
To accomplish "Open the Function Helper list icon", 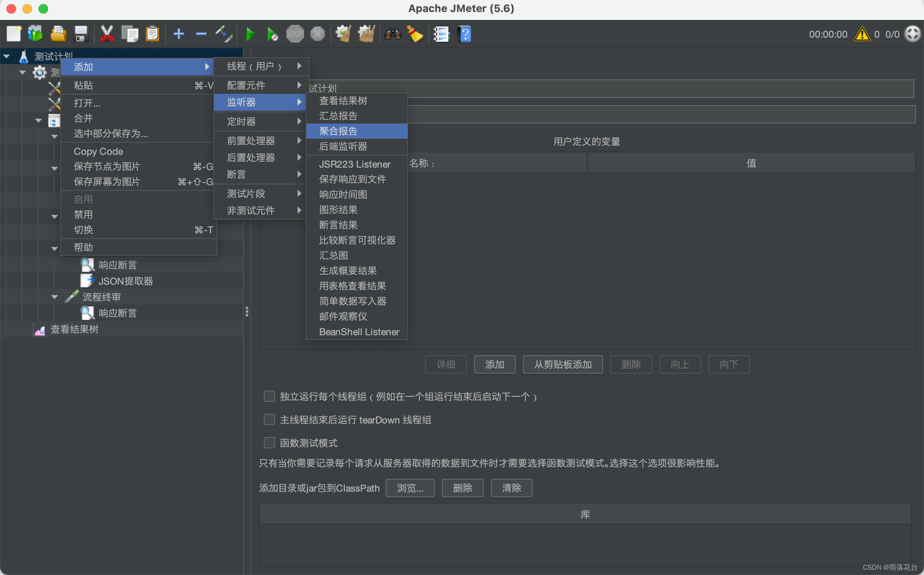I will pos(442,34).
